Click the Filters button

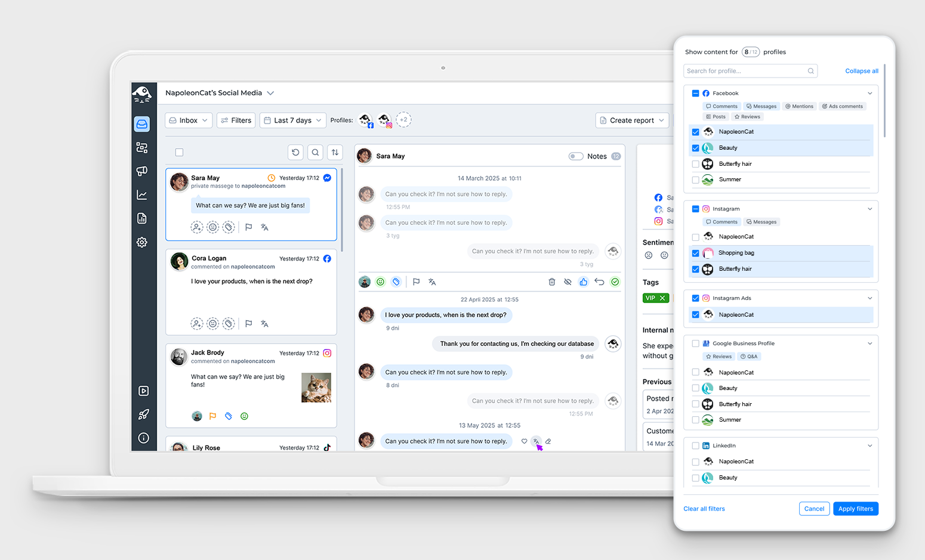click(236, 120)
